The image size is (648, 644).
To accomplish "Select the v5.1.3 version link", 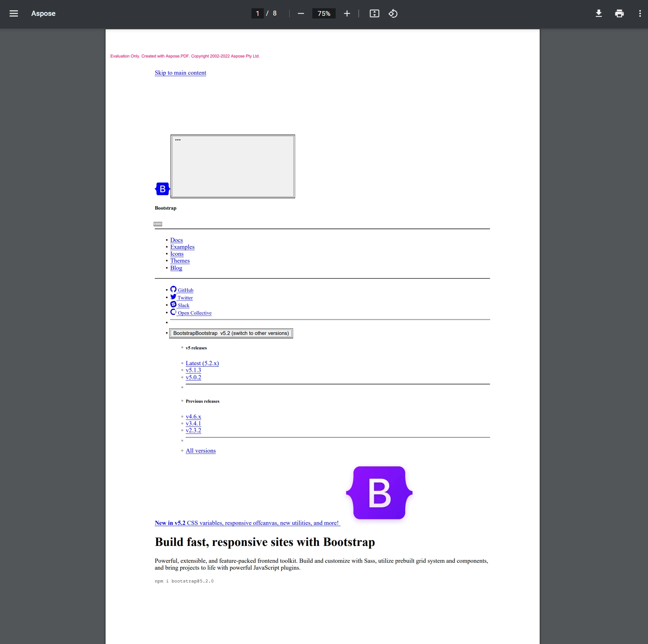I will point(193,370).
